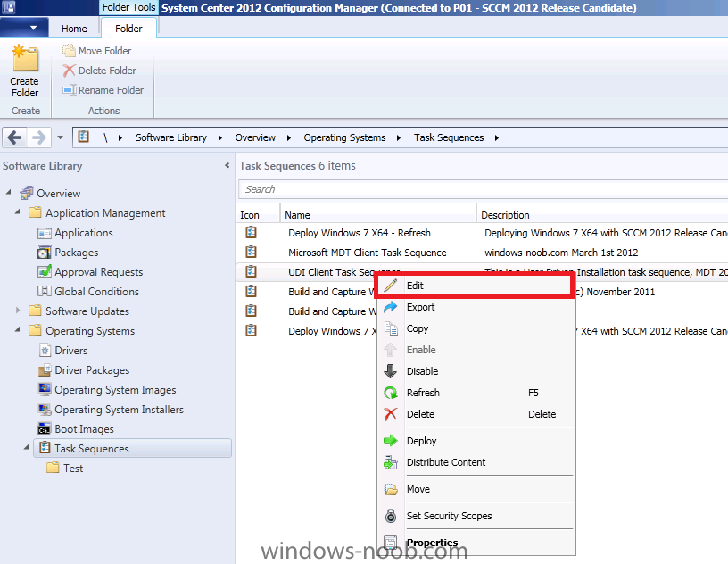The height and width of the screenshot is (564, 728).
Task: Click the Boot Images icon
Action: (x=45, y=429)
